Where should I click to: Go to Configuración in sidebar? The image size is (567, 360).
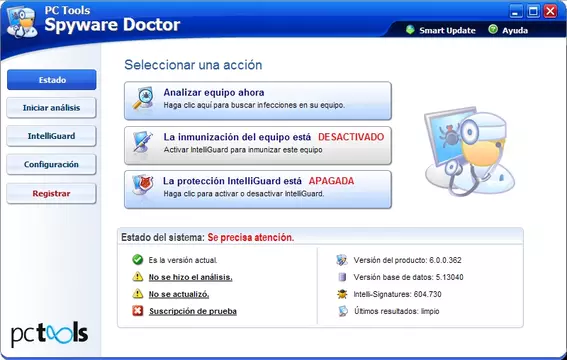click(52, 164)
